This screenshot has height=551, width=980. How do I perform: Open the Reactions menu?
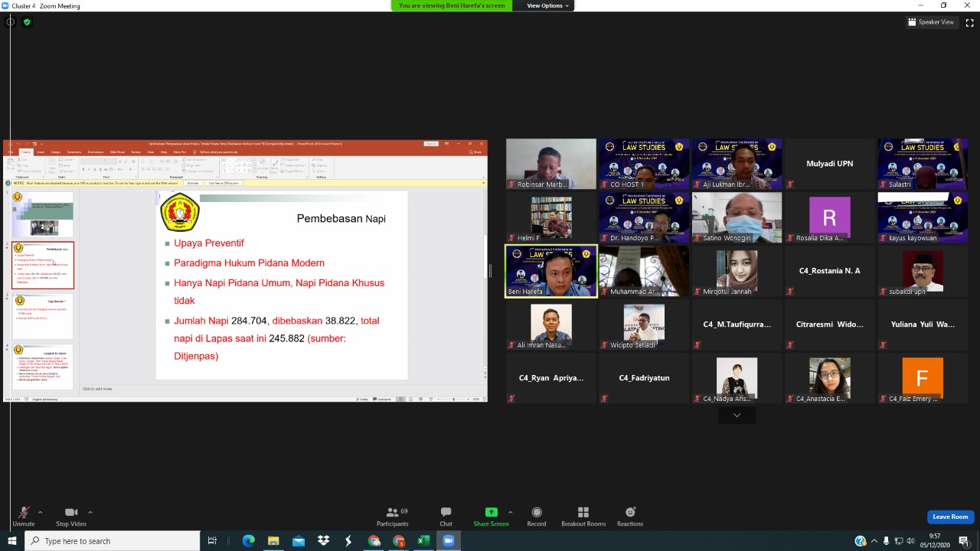pyautogui.click(x=629, y=516)
